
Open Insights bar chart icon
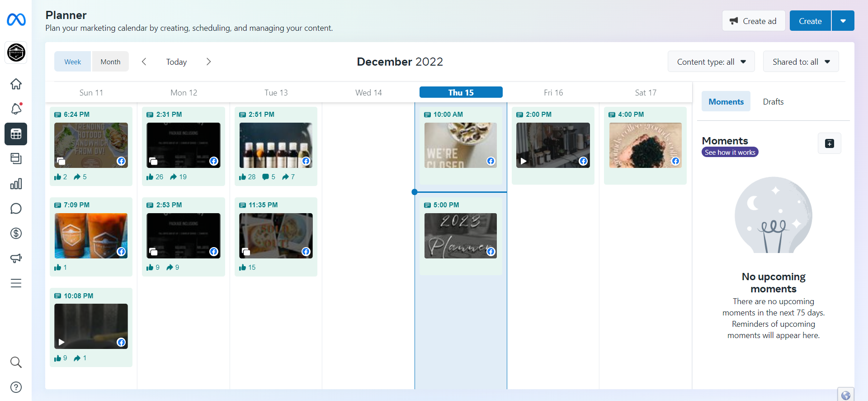click(16, 183)
